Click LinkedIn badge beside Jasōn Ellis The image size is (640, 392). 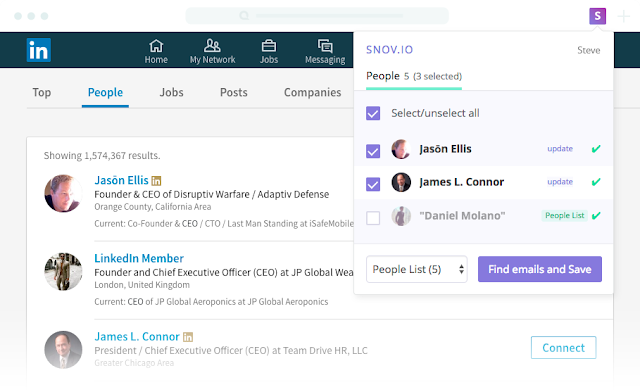[156, 180]
